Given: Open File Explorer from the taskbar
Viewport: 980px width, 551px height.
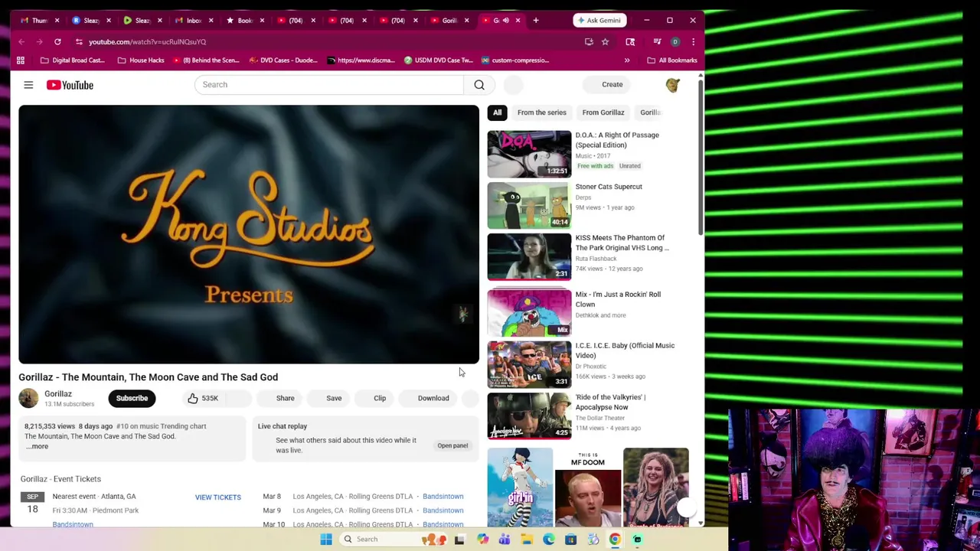Looking at the screenshot, I should coord(527,540).
